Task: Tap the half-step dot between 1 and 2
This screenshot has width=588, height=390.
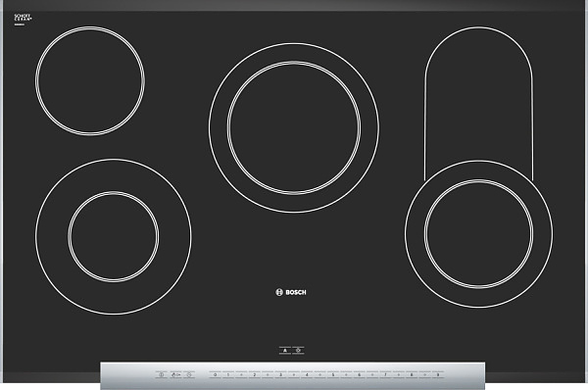Action: tap(241, 374)
